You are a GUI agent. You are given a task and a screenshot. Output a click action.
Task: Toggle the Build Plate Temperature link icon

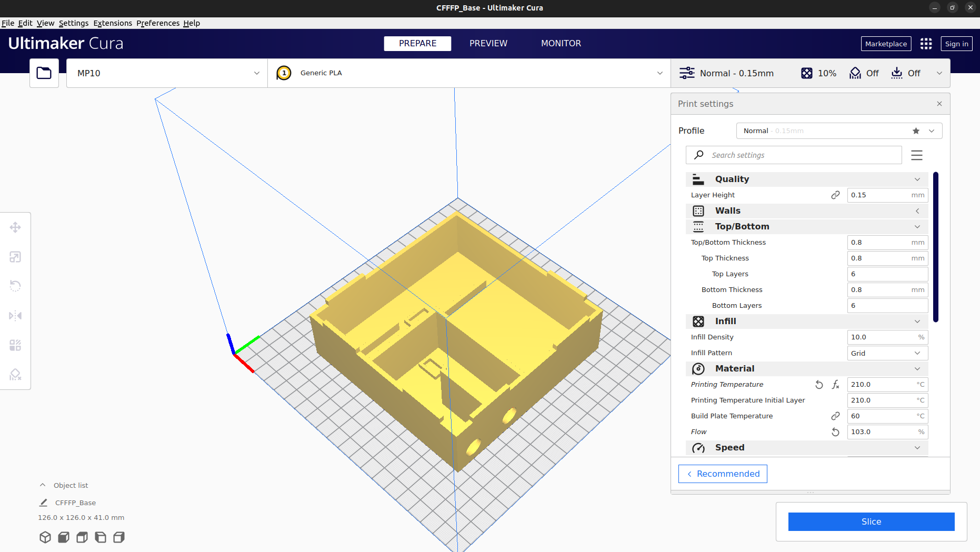click(x=835, y=416)
